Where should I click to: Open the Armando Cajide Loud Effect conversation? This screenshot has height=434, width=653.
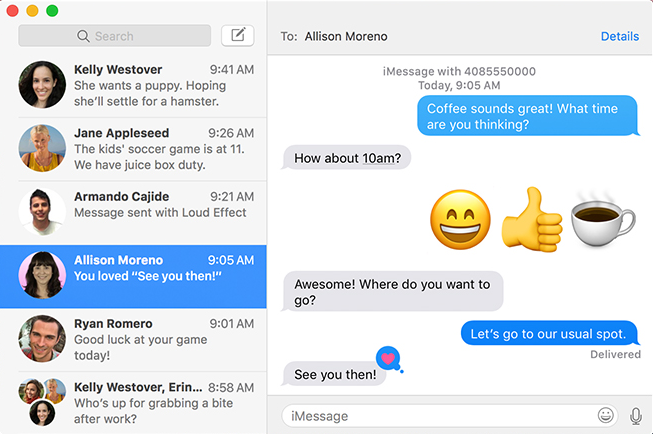tap(133, 213)
